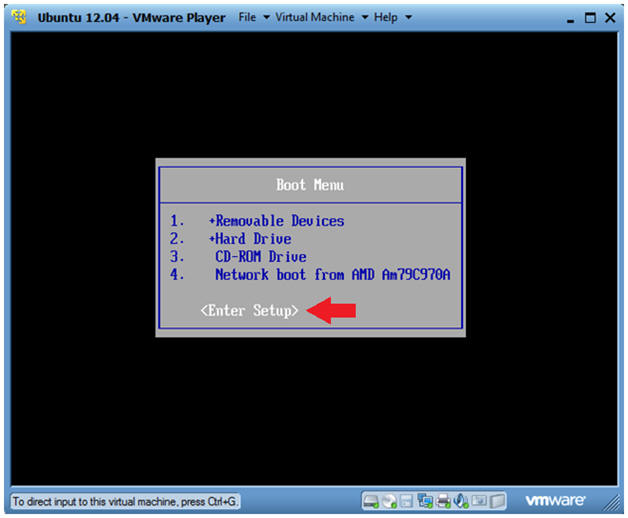Choose the Enter Setup option
The width and height of the screenshot is (628, 518).
(x=249, y=310)
